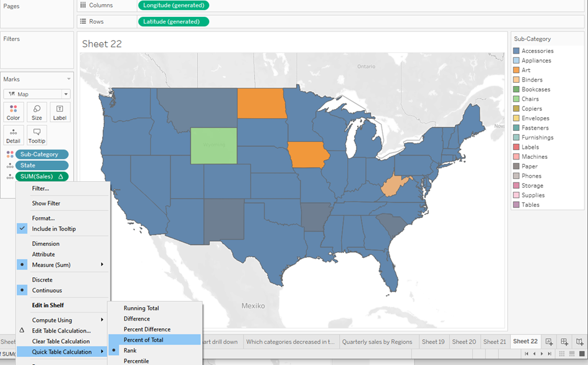Open the Detail marks card
The image size is (588, 365).
click(13, 135)
